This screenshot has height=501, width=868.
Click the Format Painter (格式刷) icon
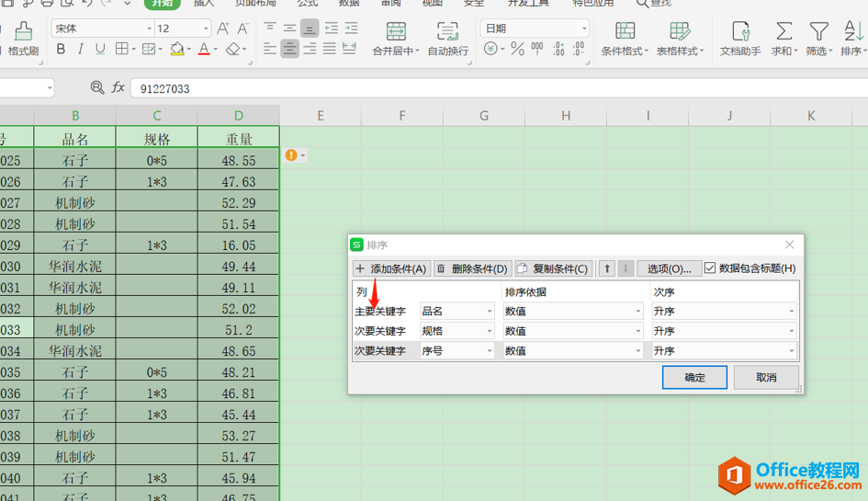pyautogui.click(x=23, y=39)
